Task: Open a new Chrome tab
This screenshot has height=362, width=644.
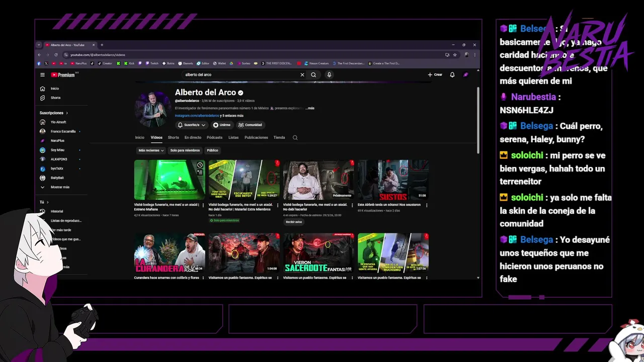Action: pos(102,45)
